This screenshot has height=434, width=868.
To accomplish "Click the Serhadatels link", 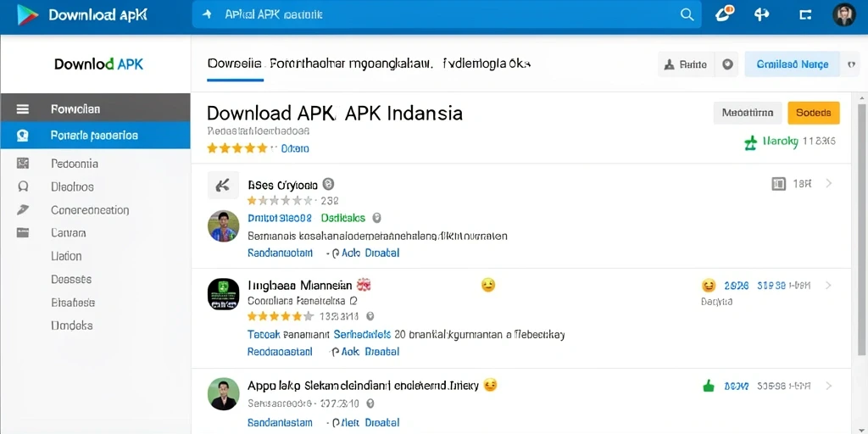I will pos(362,334).
